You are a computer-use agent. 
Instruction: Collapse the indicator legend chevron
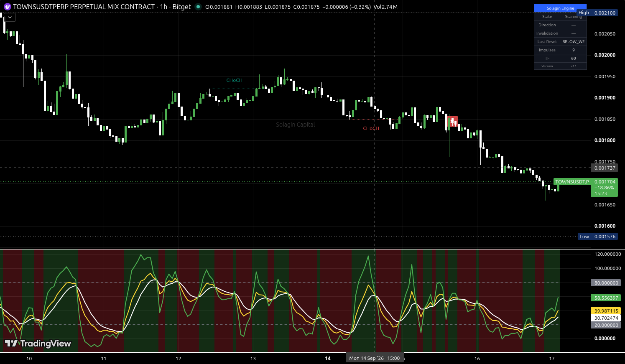10,18
